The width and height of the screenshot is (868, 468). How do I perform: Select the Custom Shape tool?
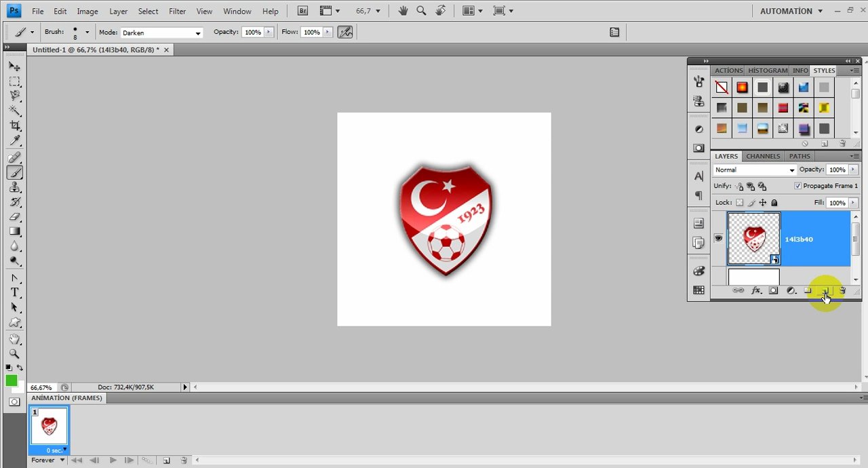point(14,323)
